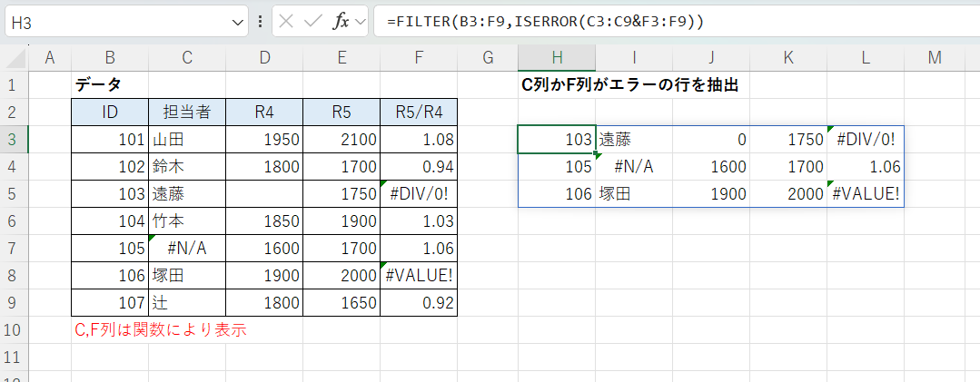Select column J header
Image resolution: width=980 pixels, height=382 pixels.
(711, 58)
